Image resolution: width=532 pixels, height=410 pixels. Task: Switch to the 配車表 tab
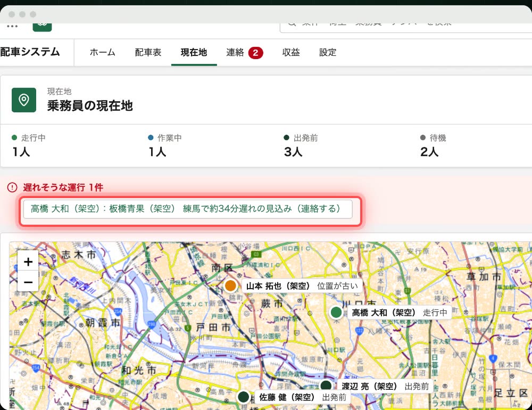click(x=148, y=52)
